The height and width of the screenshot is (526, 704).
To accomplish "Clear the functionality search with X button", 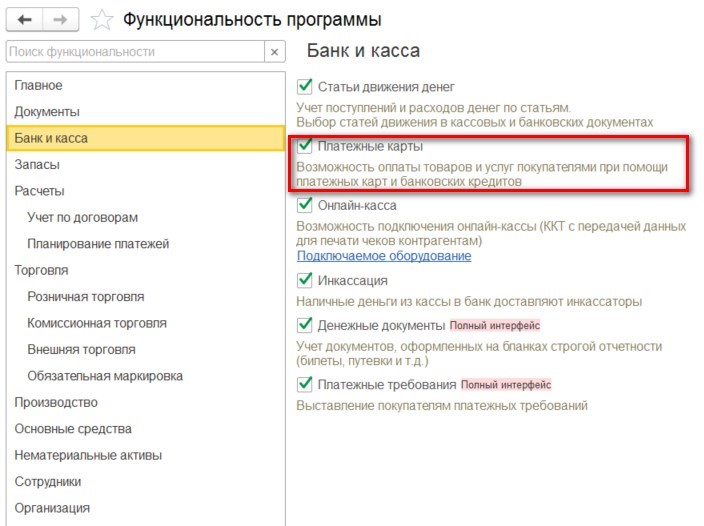I will click(x=275, y=52).
